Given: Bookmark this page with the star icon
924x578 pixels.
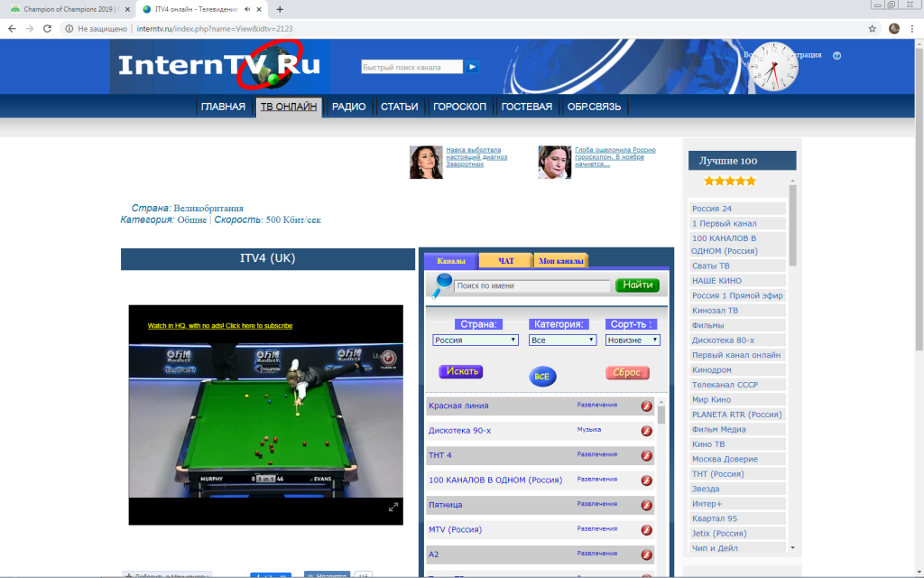Looking at the screenshot, I should pyautogui.click(x=872, y=29).
